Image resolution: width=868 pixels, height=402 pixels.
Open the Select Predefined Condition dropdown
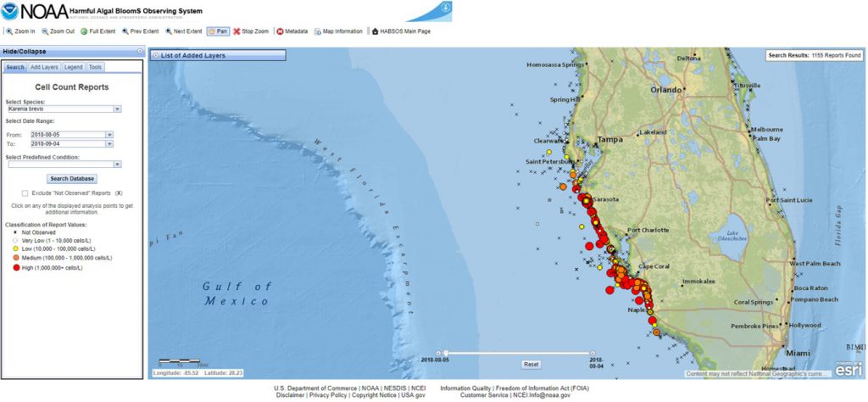pyautogui.click(x=117, y=165)
